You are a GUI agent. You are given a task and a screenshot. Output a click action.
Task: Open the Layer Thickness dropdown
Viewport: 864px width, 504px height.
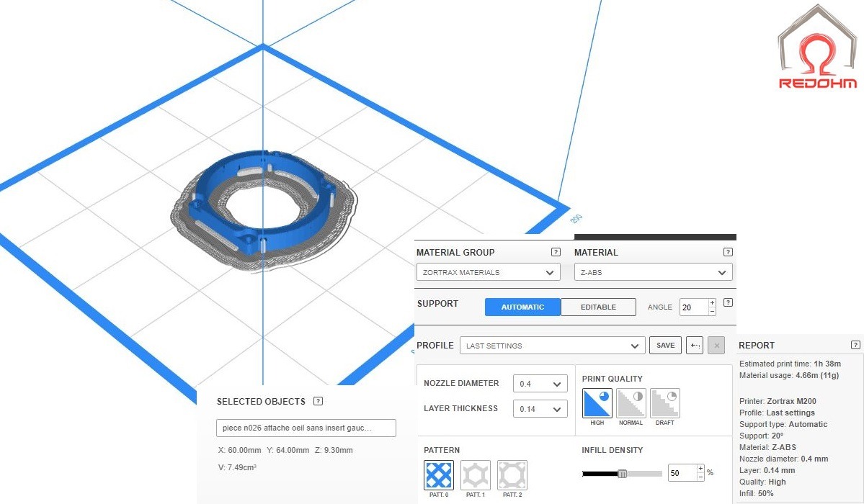tap(540, 409)
